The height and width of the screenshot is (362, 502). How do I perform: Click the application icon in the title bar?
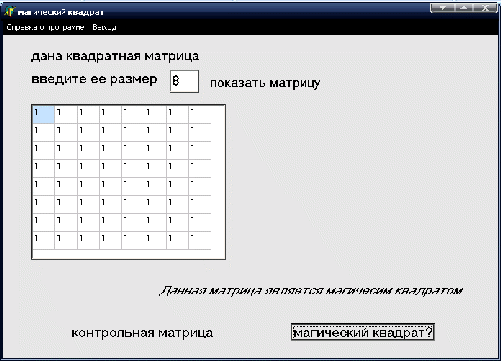[x=10, y=11]
